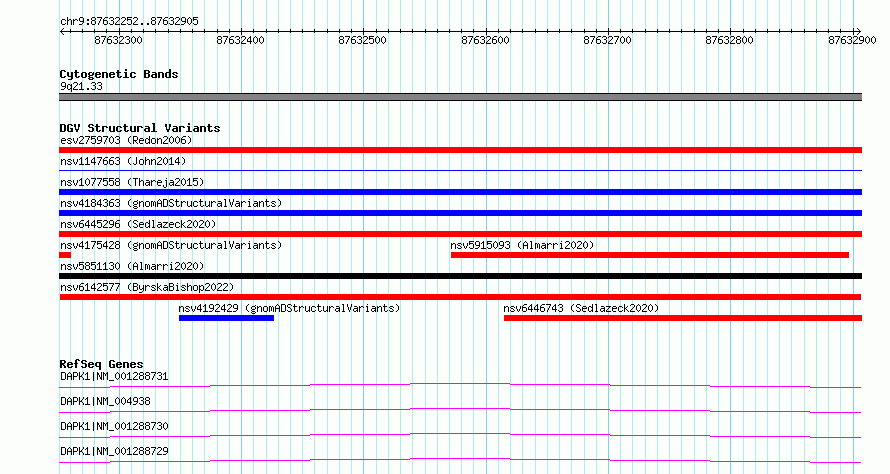Click the 87632600 ruler position
Viewport: 890px width, 474px height.
[485, 40]
